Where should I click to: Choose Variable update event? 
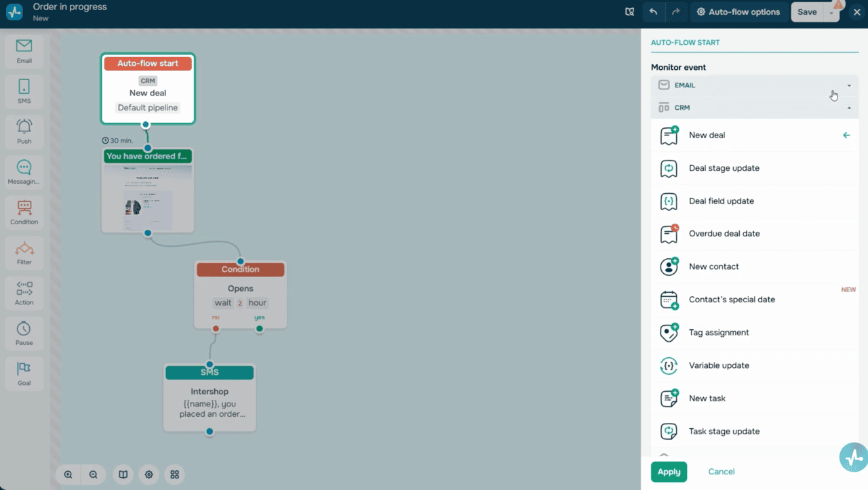pyautogui.click(x=755, y=365)
